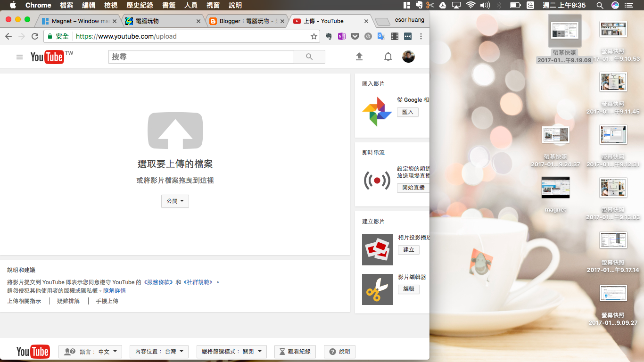
Task: Click the 建立 slideshow button
Action: pos(408,250)
